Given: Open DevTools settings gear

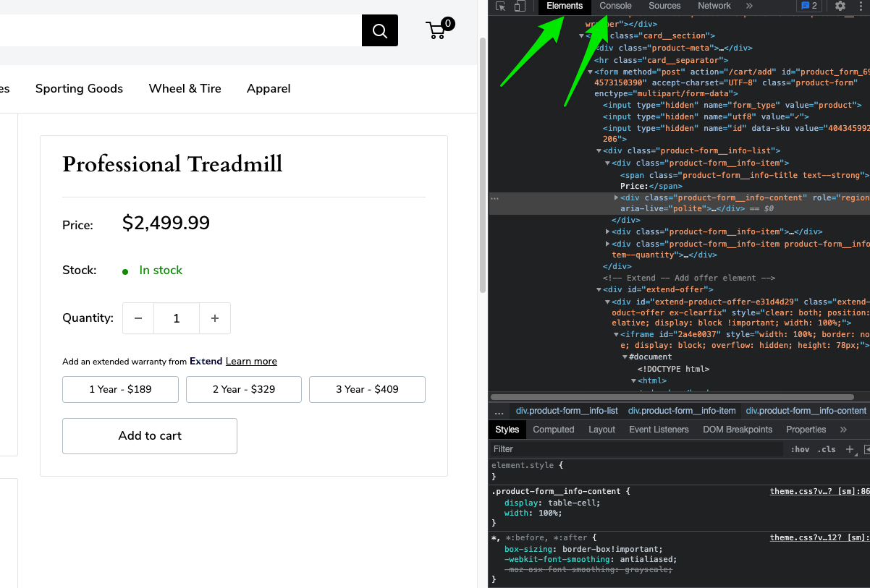Looking at the screenshot, I should coord(840,6).
